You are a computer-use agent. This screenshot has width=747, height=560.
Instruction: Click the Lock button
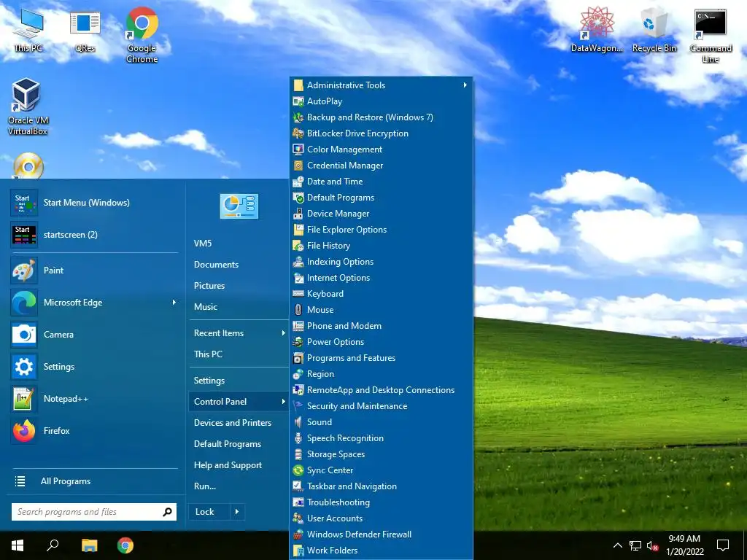pyautogui.click(x=209, y=511)
